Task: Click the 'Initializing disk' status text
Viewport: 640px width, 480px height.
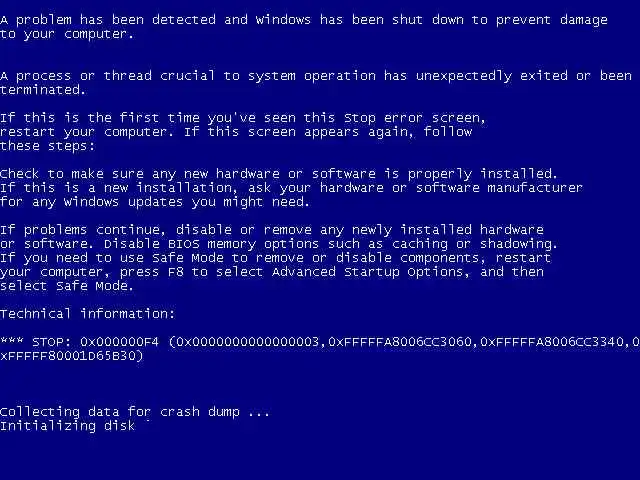Action: click(x=68, y=426)
